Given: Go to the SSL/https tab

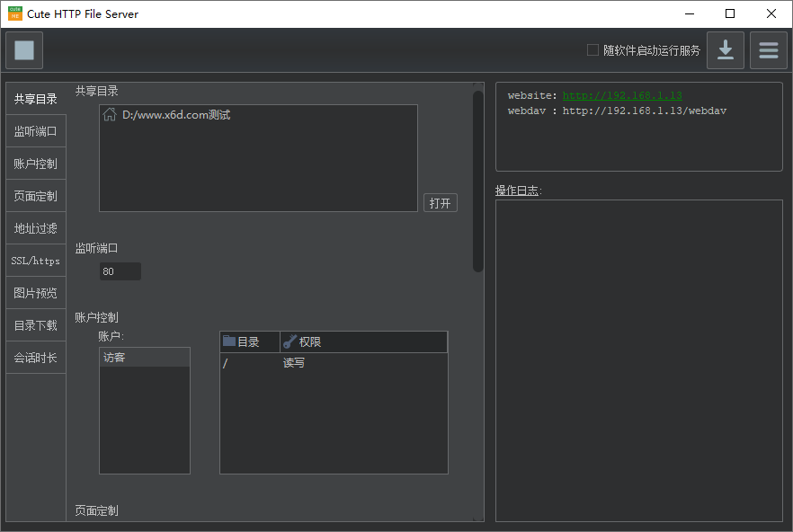Looking at the screenshot, I should 36,261.
